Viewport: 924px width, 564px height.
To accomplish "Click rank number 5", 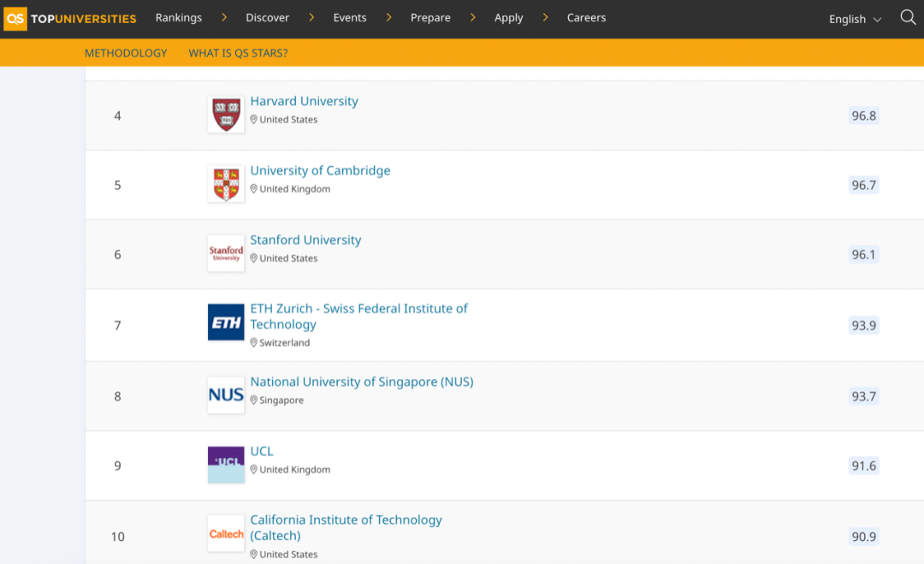I will point(118,185).
